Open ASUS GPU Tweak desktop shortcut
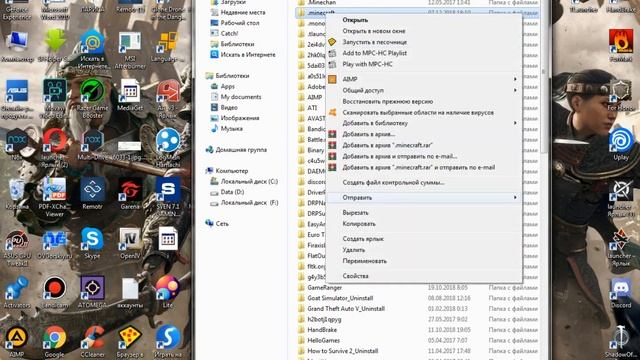This screenshot has height=360, width=640. (17, 248)
